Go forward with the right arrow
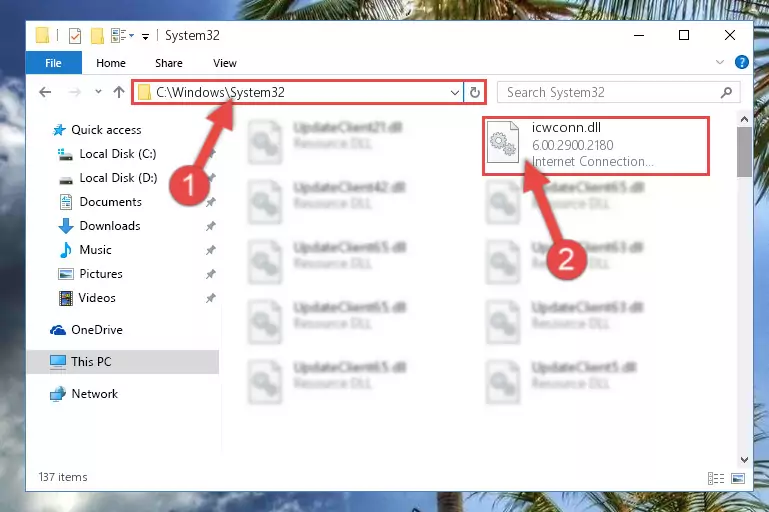This screenshot has width=769, height=512. 75,92
